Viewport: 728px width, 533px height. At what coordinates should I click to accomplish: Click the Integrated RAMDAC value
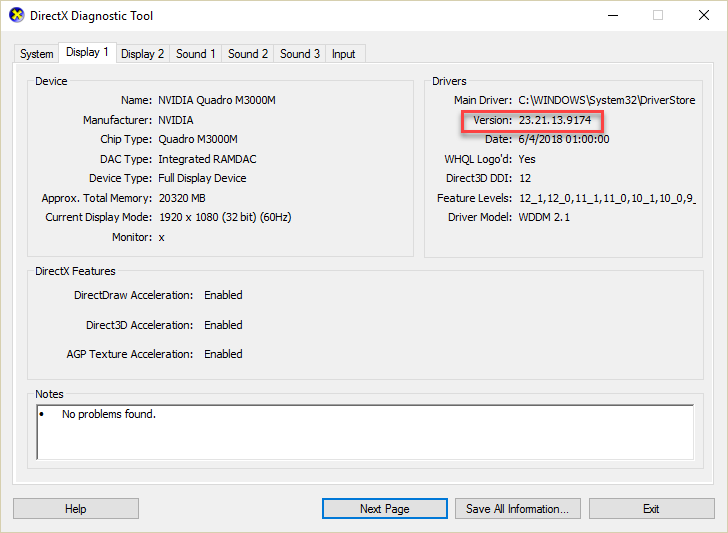point(207,159)
